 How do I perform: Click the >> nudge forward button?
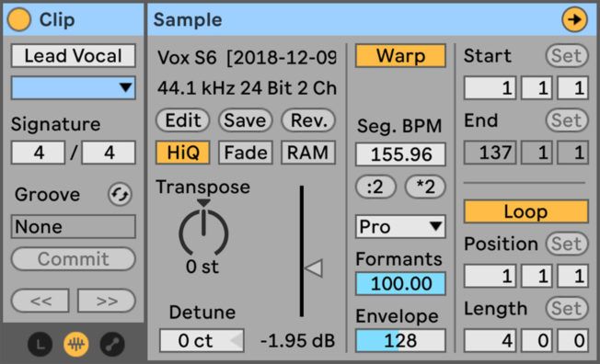(x=107, y=301)
